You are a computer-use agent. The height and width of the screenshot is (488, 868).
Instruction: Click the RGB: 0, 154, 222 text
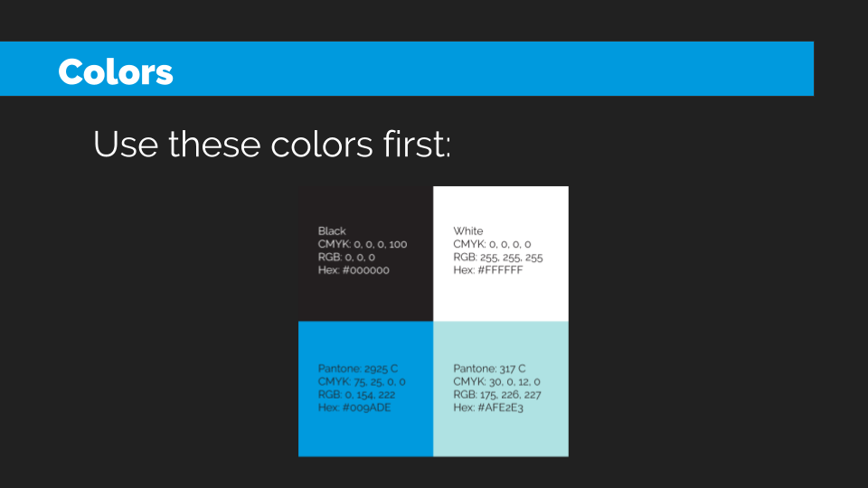click(x=356, y=395)
